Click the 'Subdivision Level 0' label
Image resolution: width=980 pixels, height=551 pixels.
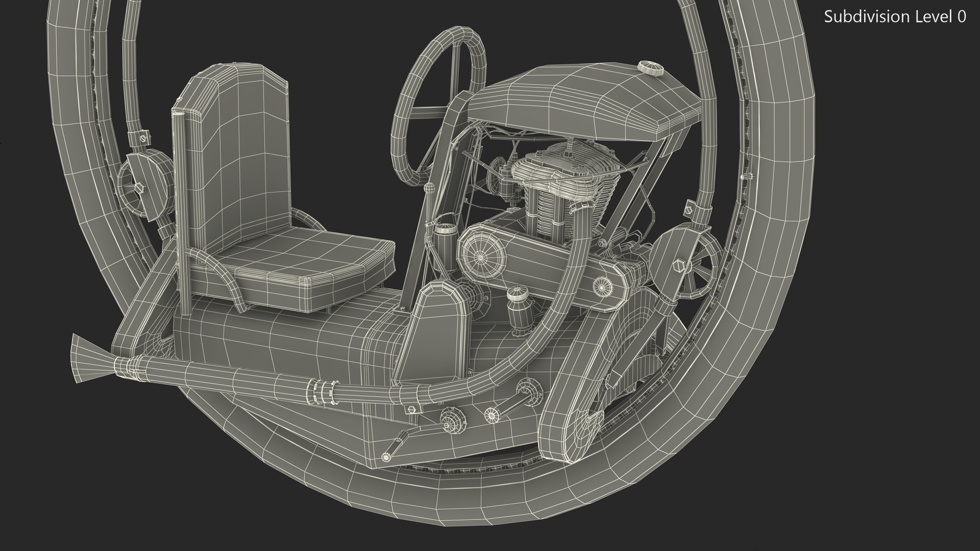pyautogui.click(x=895, y=17)
